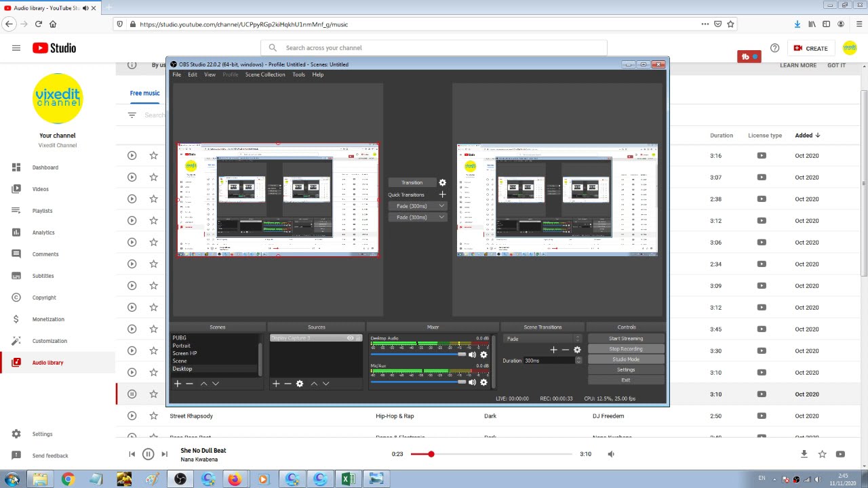Add a quick transition with the plus icon
Image resolution: width=868 pixels, height=488 pixels.
(443, 195)
